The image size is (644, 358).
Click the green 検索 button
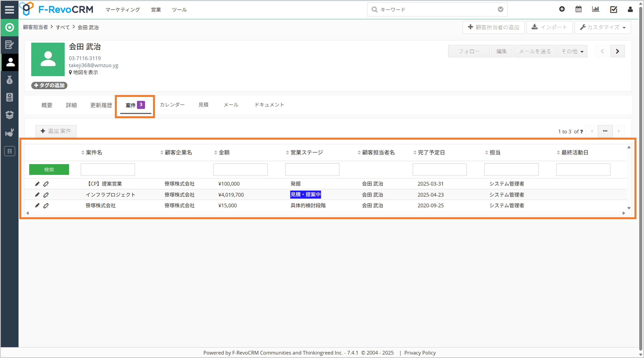[x=49, y=170]
